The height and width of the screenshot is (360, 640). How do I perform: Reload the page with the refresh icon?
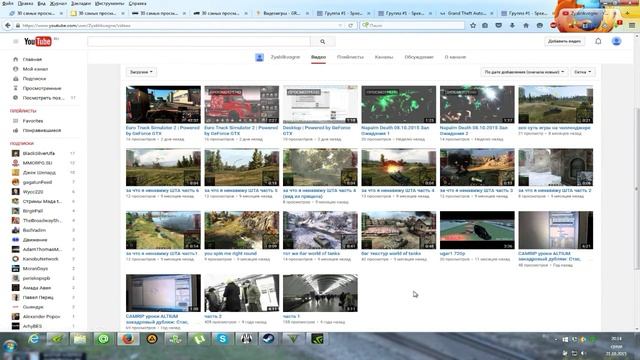(350, 25)
